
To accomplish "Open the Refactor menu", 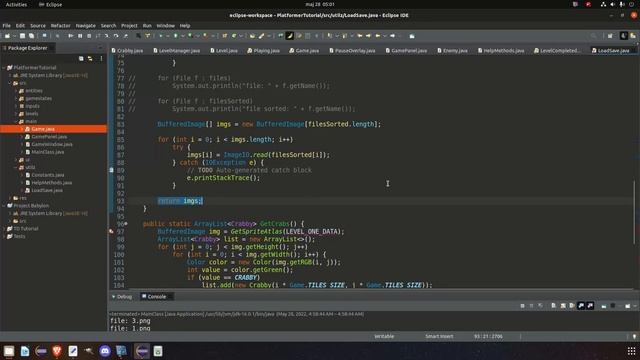I will (x=60, y=25).
